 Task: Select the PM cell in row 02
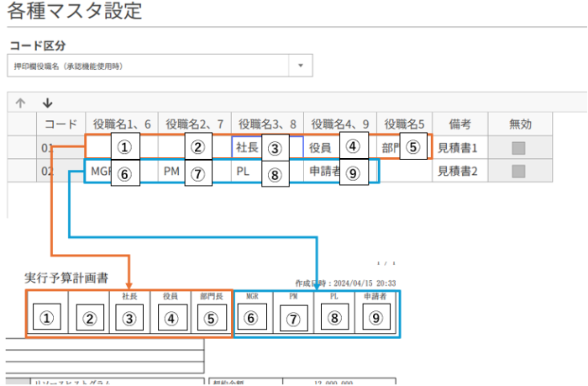point(171,172)
